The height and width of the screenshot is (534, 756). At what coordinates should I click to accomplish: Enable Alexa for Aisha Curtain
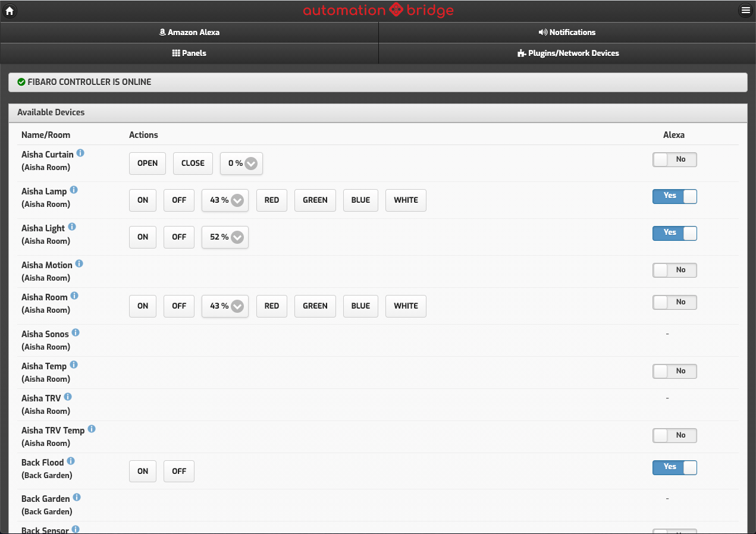675,159
